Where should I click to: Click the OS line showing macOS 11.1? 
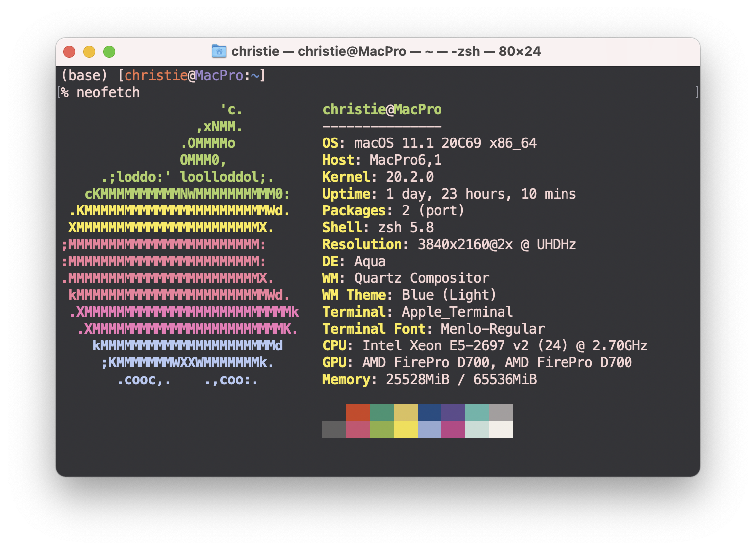429,143
